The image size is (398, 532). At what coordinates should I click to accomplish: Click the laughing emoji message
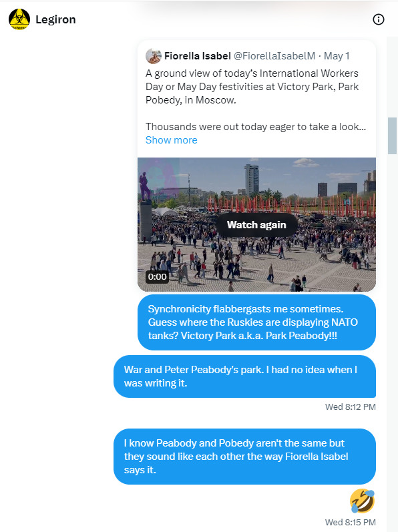tap(363, 501)
